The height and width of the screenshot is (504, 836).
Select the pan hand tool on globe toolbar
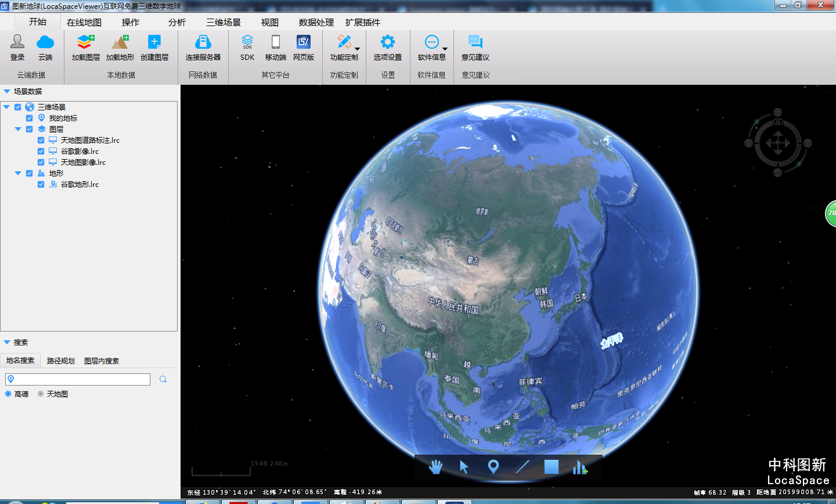435,466
